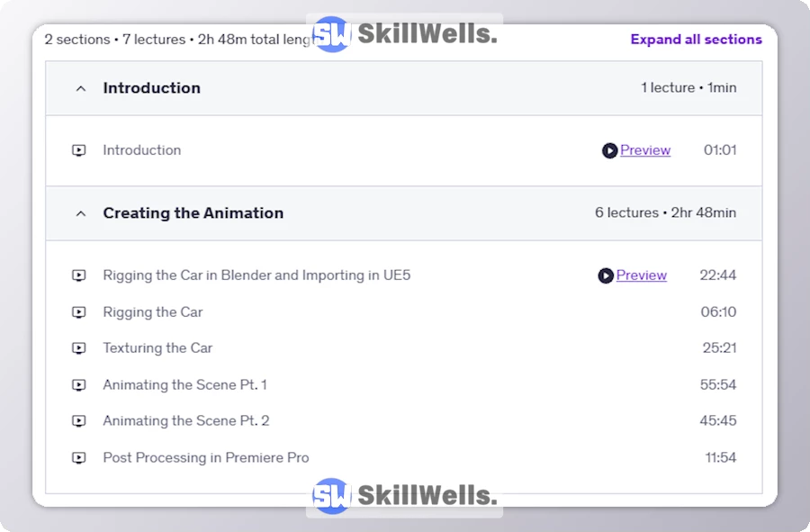Screen dimensions: 810x532
Task: Open Preview link for Introduction lecture
Action: point(645,150)
